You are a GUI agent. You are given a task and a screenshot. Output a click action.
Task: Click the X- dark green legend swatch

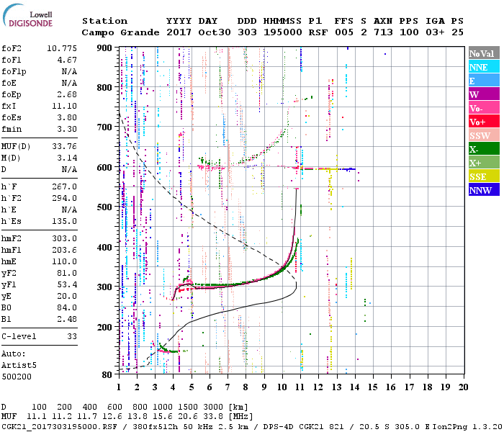pyautogui.click(x=484, y=149)
